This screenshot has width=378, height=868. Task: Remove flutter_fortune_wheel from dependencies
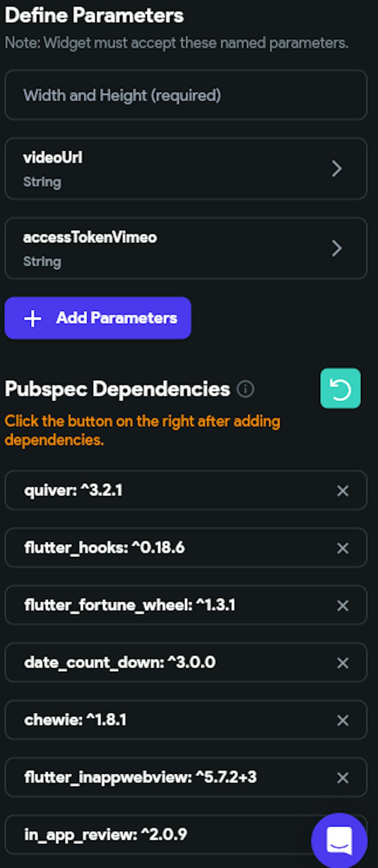pyautogui.click(x=342, y=605)
